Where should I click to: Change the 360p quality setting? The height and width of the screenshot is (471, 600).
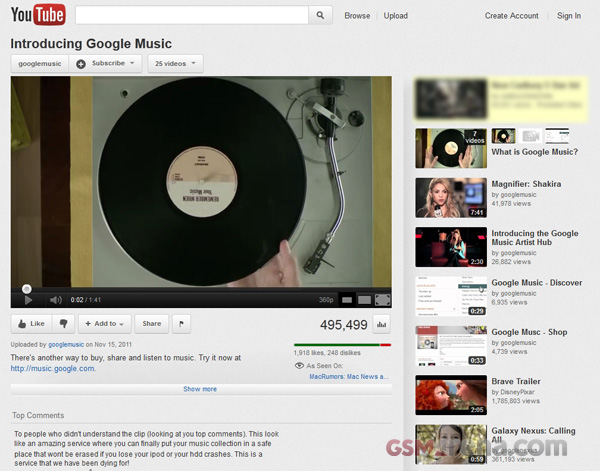pos(326,300)
